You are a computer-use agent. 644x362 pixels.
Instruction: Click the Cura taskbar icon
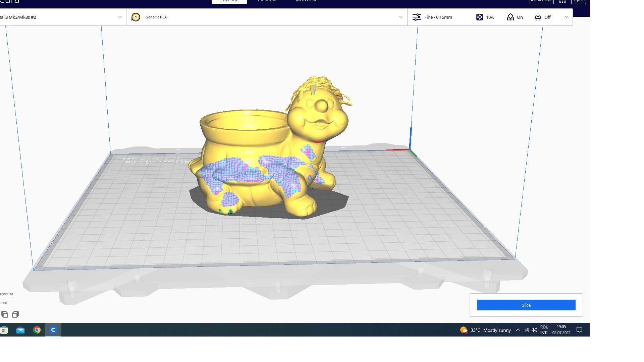tap(53, 330)
